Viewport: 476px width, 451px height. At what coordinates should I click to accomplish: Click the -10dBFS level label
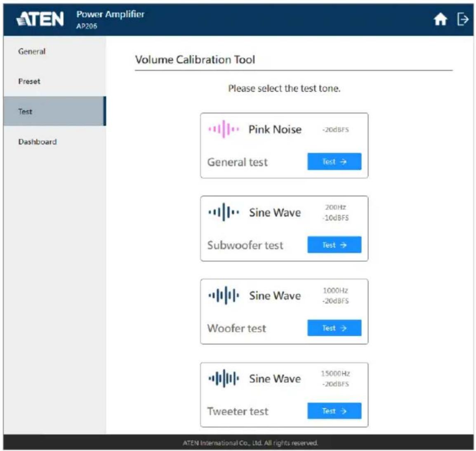(335, 218)
